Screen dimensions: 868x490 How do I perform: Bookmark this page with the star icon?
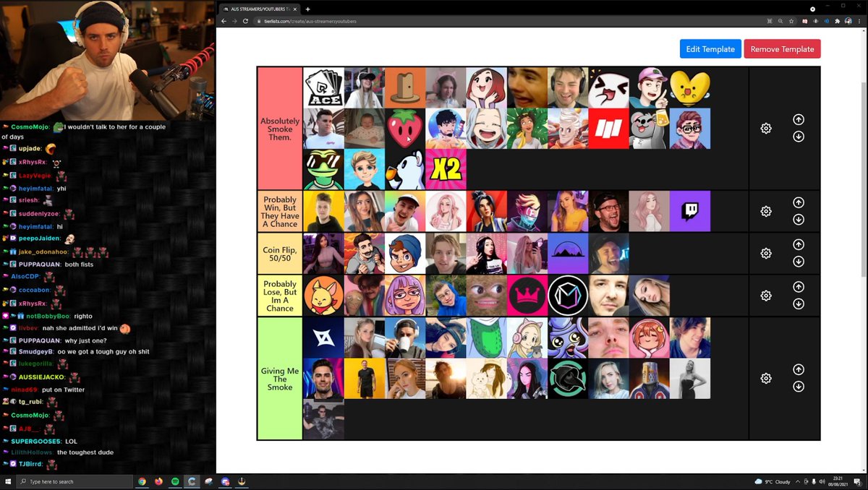pos(792,21)
